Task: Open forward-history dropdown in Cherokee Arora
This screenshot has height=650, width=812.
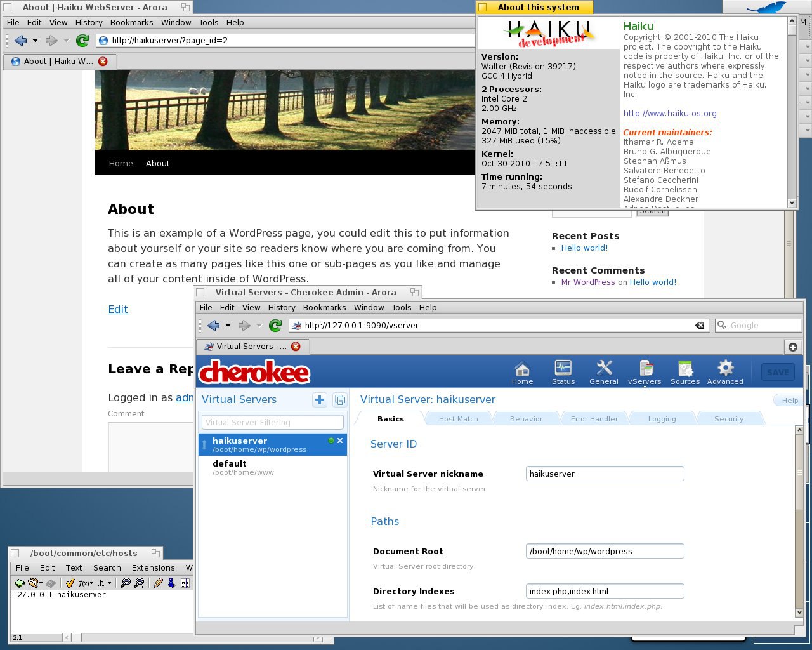Action: [x=259, y=326]
